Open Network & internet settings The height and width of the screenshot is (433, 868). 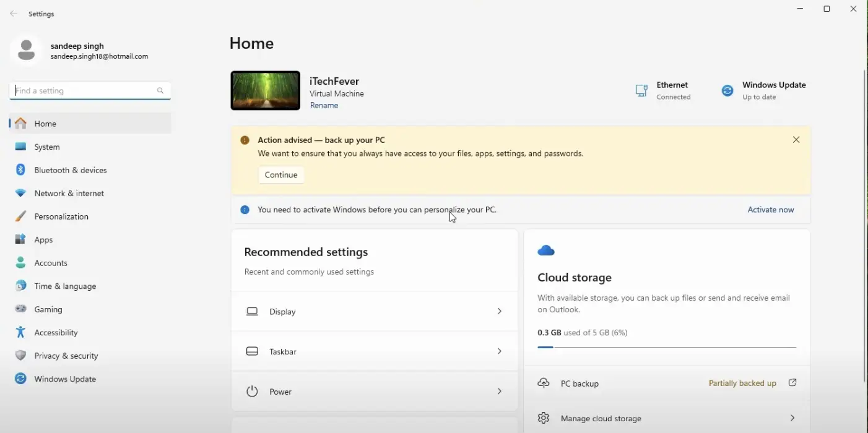tap(90, 193)
